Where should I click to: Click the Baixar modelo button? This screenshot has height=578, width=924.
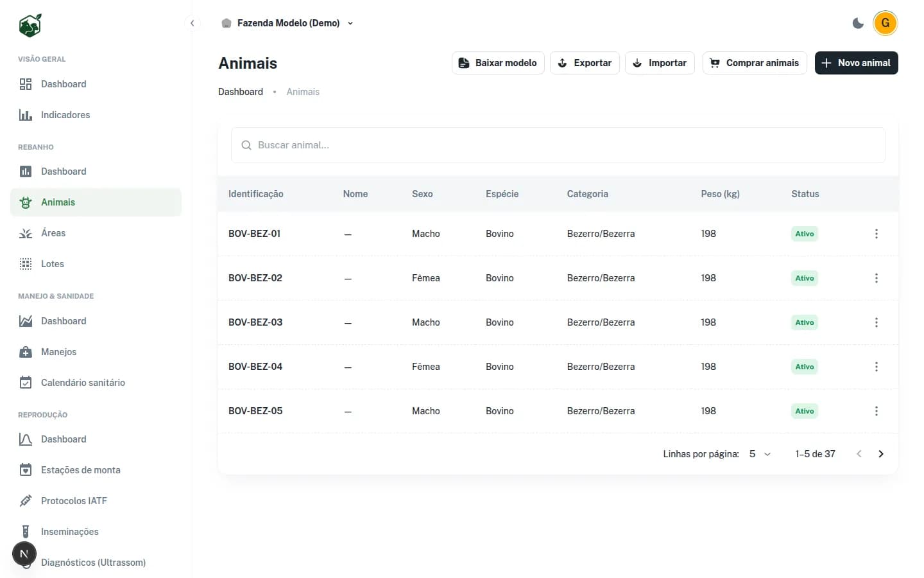click(498, 63)
